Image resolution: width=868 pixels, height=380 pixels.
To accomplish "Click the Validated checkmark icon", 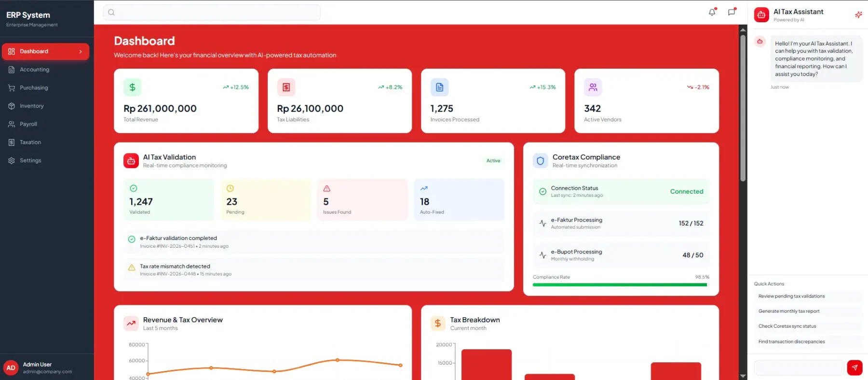I will (x=134, y=188).
